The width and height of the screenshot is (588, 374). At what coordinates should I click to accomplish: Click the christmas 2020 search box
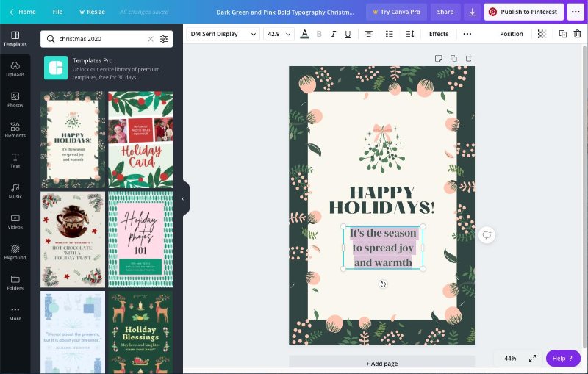[x=107, y=39]
